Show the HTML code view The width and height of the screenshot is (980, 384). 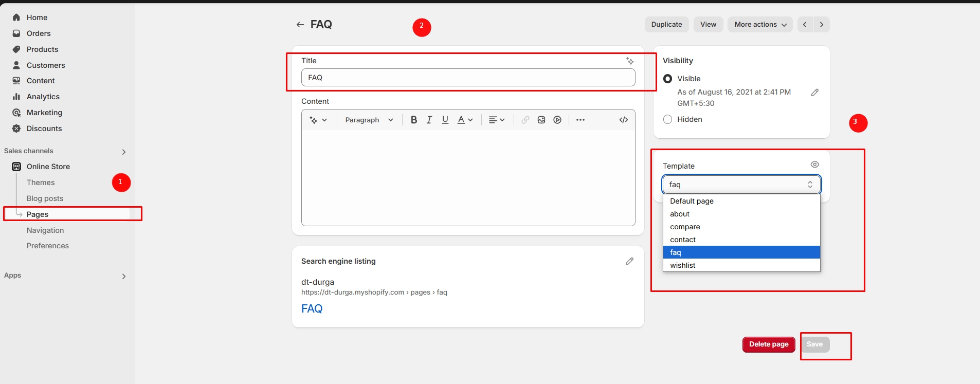point(623,120)
